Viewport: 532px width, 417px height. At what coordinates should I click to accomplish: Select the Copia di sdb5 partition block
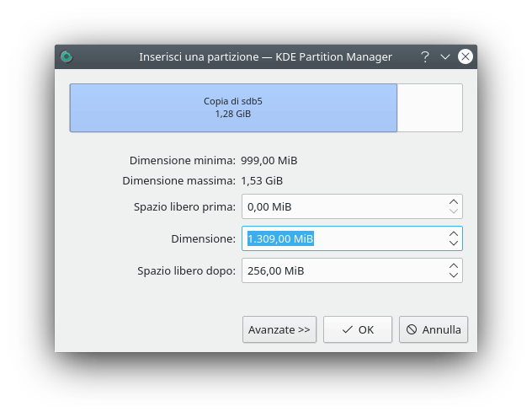click(x=233, y=108)
